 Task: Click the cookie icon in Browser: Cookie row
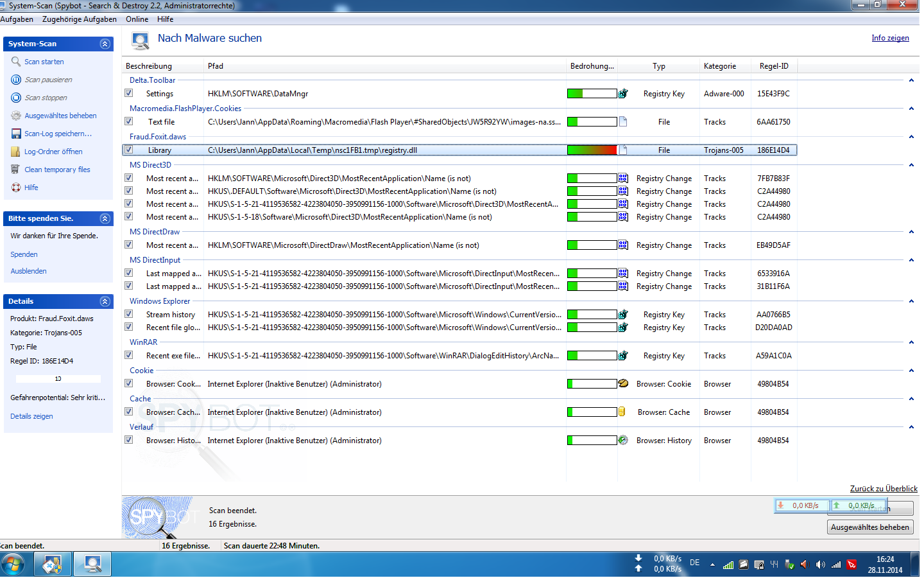622,383
